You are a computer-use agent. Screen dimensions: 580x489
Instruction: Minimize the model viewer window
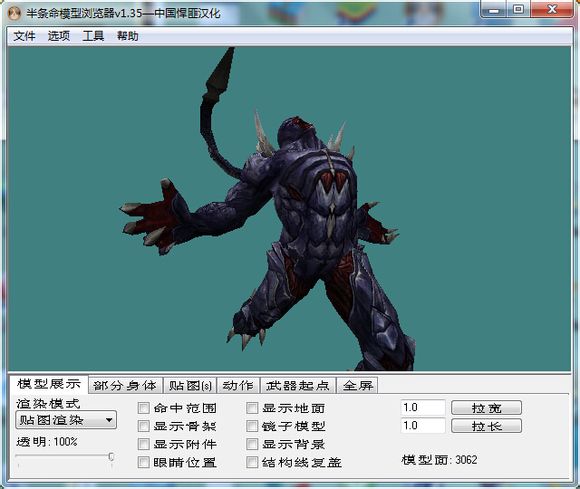[x=494, y=9]
